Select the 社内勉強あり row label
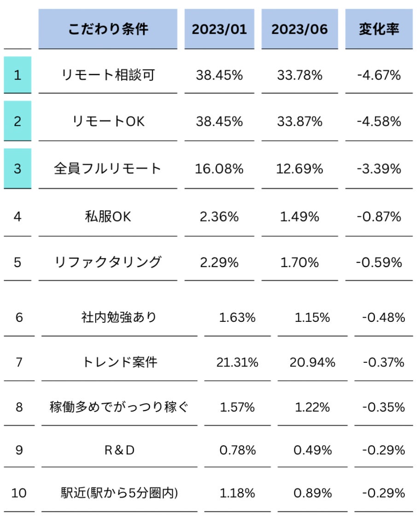This screenshot has height=522, width=420. coord(119,317)
